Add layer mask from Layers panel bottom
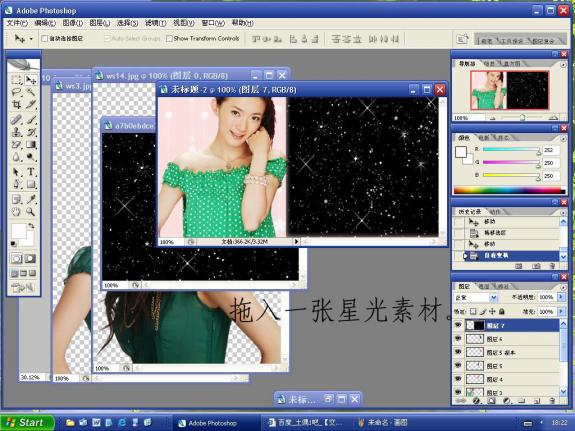This screenshot has height=431, width=575. (x=492, y=401)
